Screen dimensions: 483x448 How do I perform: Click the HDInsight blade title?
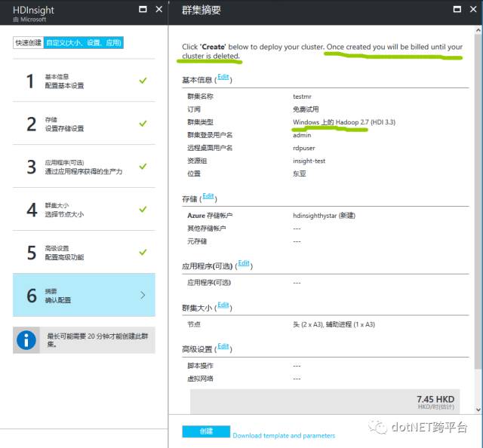33,10
